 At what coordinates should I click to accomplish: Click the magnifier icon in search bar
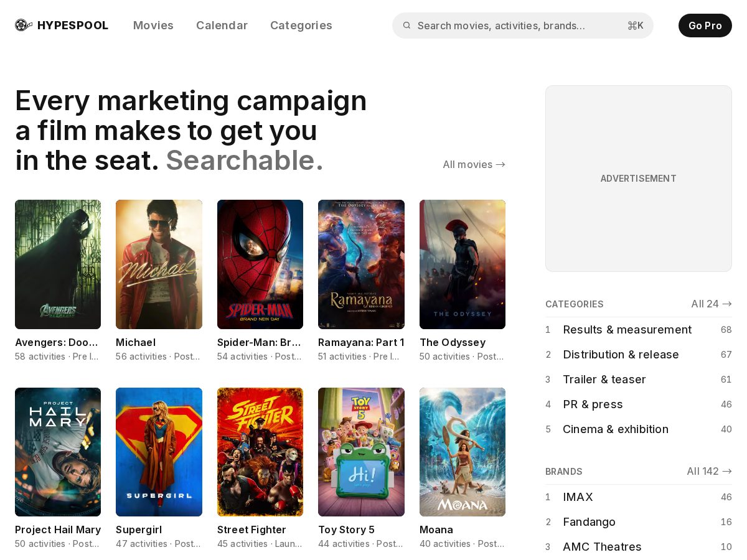coord(406,26)
